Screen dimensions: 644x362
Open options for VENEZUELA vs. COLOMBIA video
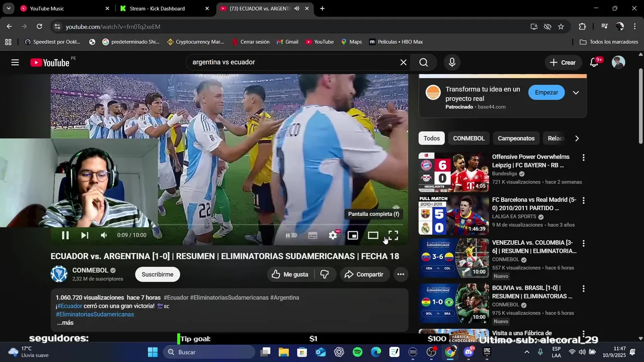tap(584, 243)
